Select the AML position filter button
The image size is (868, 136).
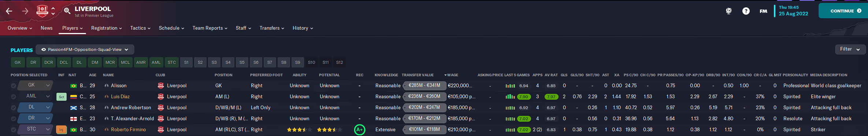point(156,62)
